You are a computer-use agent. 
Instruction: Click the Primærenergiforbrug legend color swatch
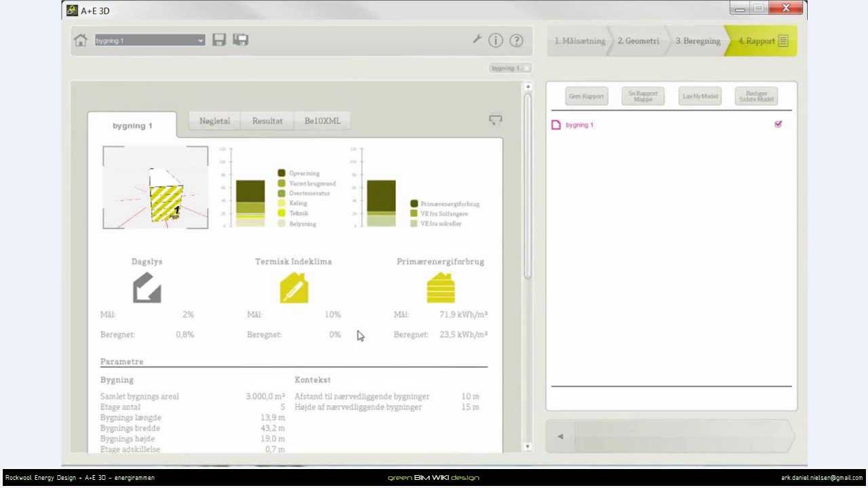[414, 203]
